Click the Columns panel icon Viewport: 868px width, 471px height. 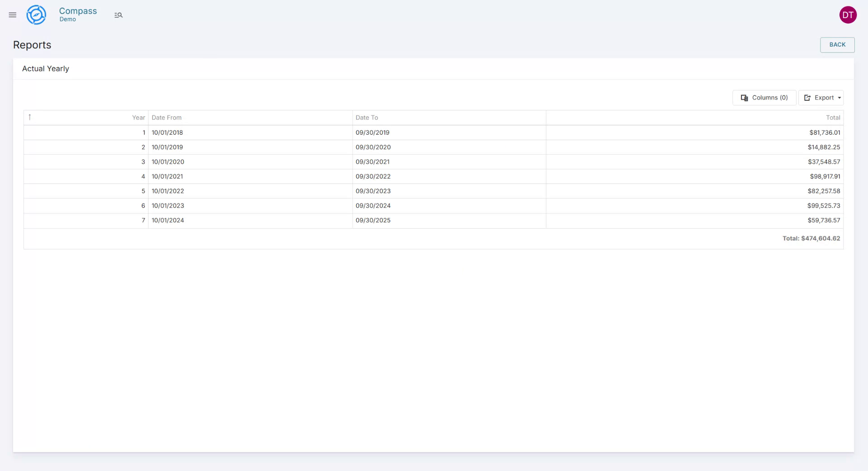pos(744,98)
